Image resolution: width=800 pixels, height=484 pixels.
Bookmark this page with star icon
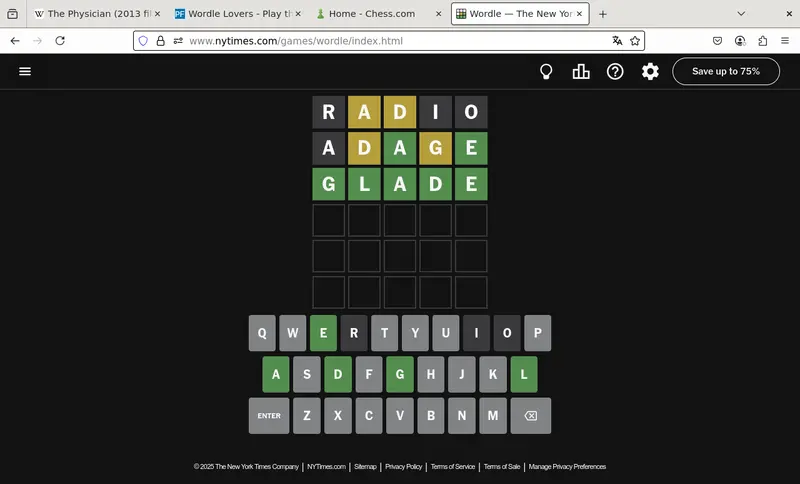635,41
